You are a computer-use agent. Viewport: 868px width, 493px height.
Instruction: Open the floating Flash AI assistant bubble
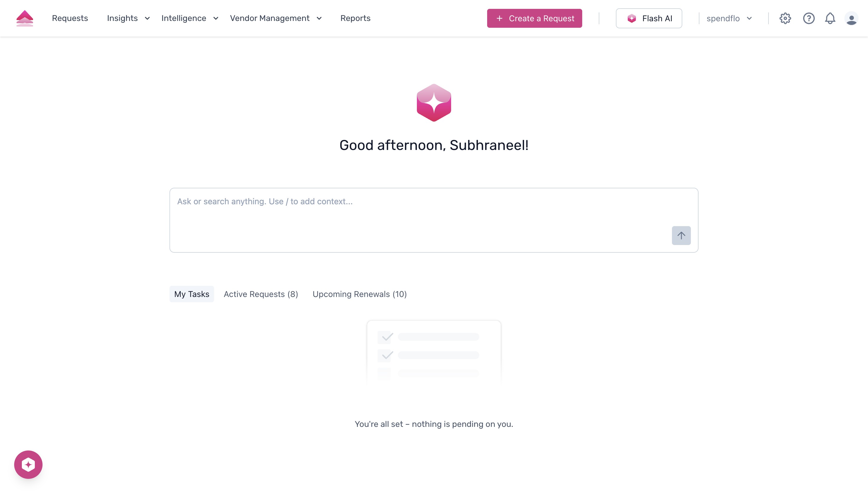(x=28, y=464)
